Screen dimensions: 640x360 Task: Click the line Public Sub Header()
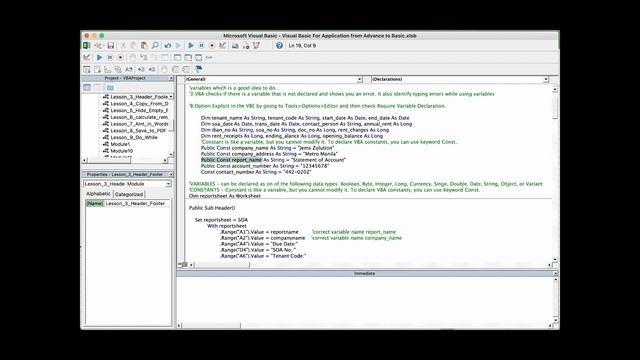212,208
